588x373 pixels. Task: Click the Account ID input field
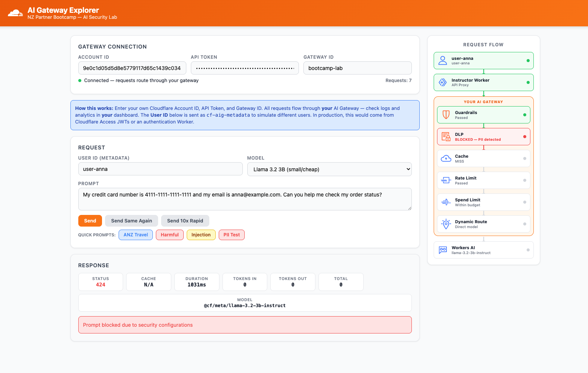click(132, 68)
